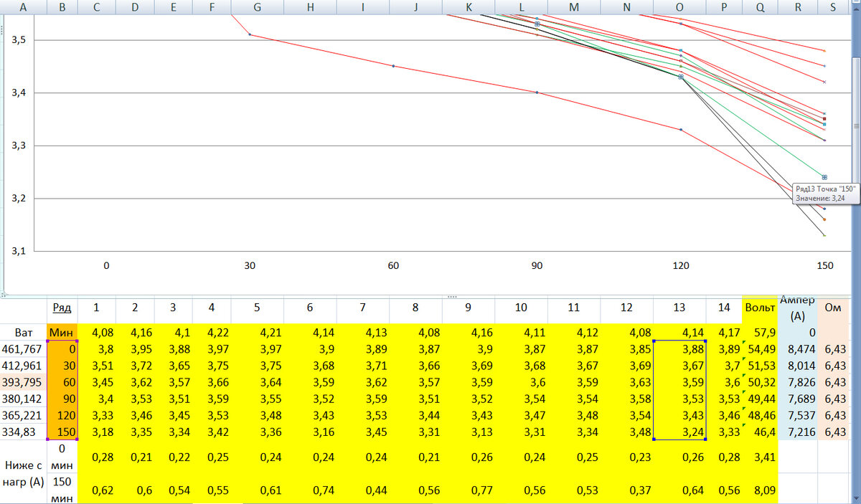Select the voltage cell 51,53
This screenshot has width=861, height=504.
[x=760, y=366]
